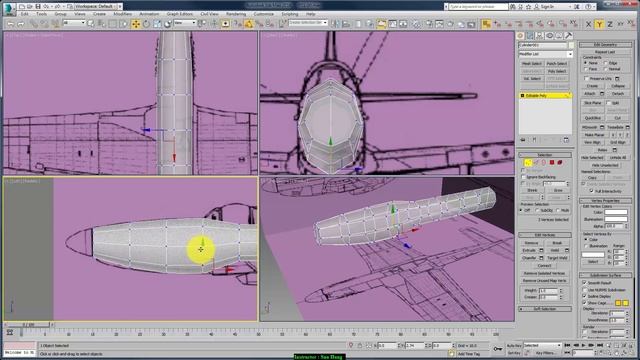The height and width of the screenshot is (360, 640).
Task: Enable Ignore Backfacing checkbox
Action: point(523,177)
